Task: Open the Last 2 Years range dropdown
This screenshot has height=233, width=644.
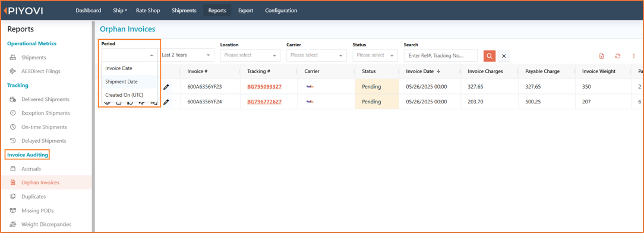Action: (187, 55)
